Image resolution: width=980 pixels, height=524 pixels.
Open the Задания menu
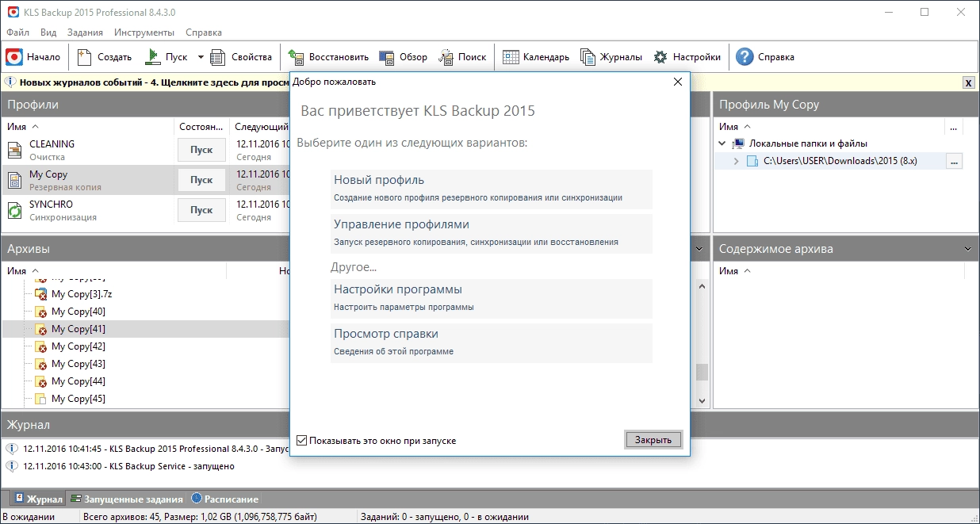point(85,33)
